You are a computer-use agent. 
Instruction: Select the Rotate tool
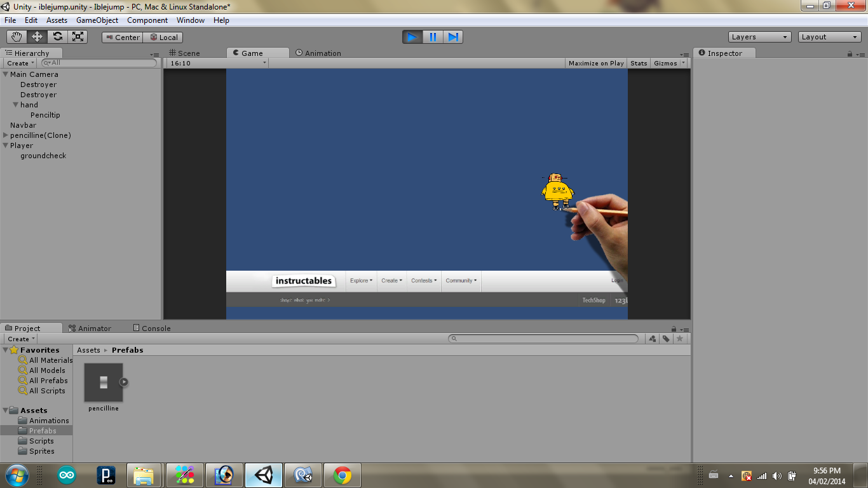[57, 37]
